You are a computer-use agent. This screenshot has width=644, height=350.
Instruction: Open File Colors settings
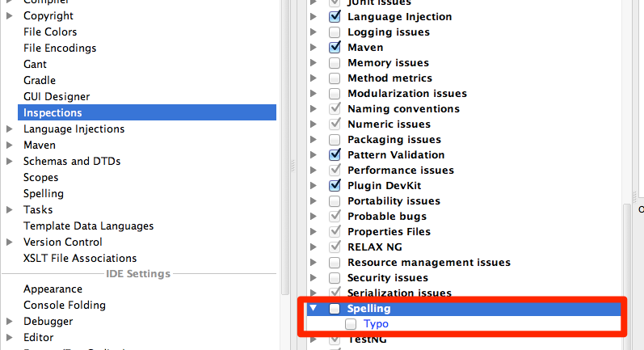(50, 32)
